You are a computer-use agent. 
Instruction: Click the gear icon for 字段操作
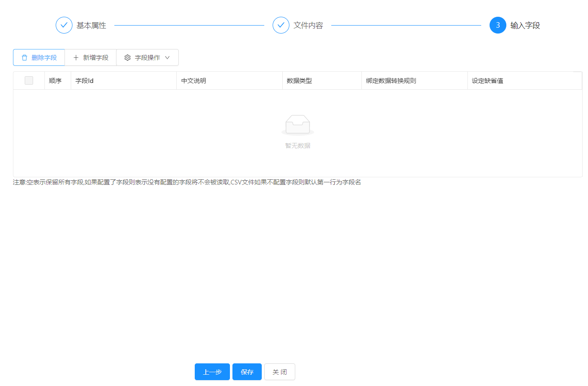[128, 58]
